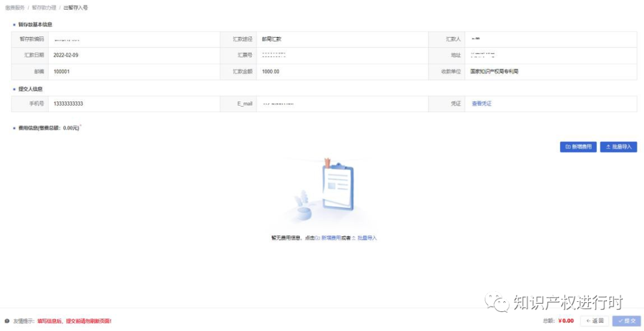The width and height of the screenshot is (644, 331).
Task: Click the 收款单位 value 国家知识产权局专利局
Action: (x=494, y=72)
